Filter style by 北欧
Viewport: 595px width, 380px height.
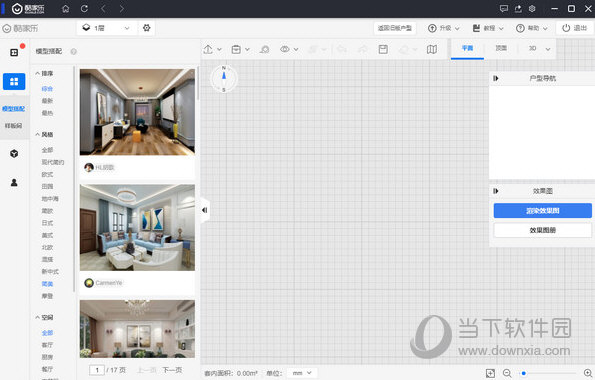(47, 247)
